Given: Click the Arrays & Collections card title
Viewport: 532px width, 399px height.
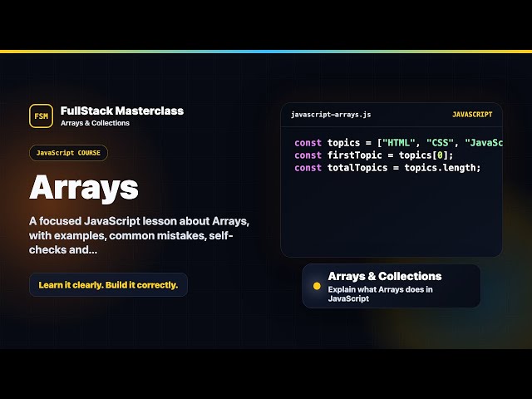Looking at the screenshot, I should [x=385, y=276].
